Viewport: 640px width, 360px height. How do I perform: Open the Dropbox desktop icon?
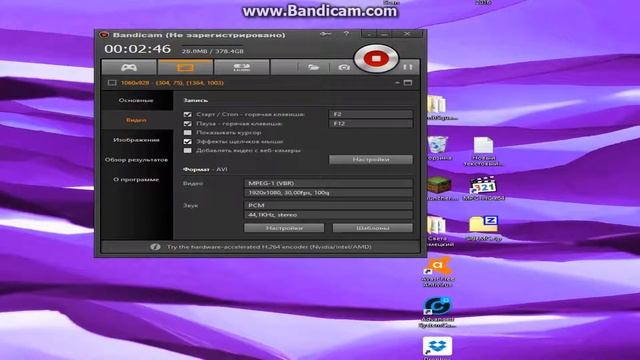click(437, 348)
